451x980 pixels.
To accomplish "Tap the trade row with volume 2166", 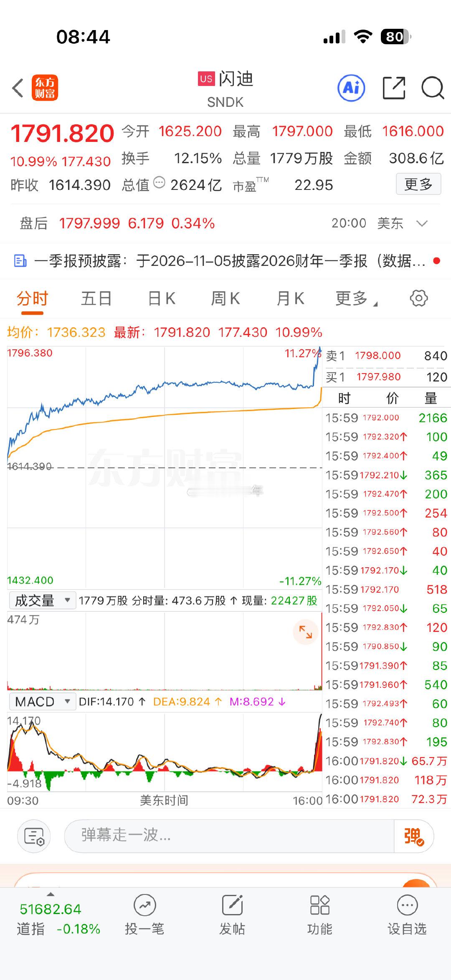I will [x=387, y=418].
